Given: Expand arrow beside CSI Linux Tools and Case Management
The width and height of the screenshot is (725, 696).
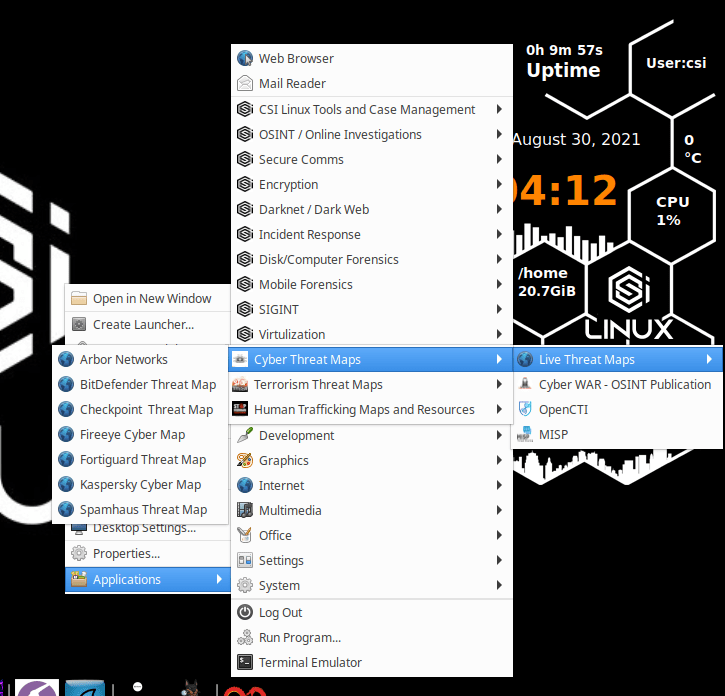Looking at the screenshot, I should 499,109.
